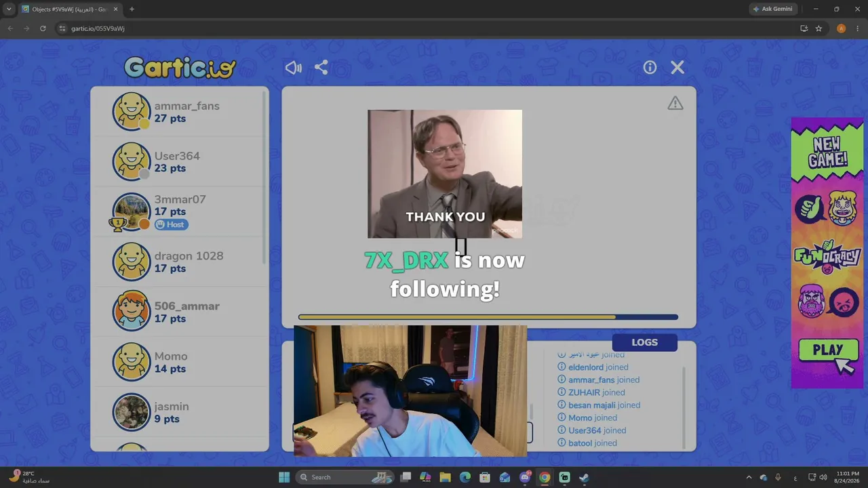Screen dimensions: 868x488
Task: Click ammar_fans player avatar
Action: coord(131,111)
